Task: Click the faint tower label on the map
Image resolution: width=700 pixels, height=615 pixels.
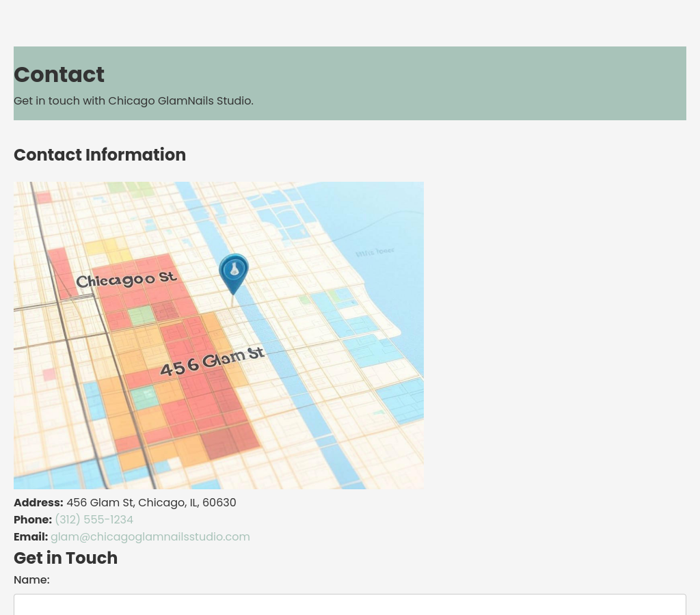Action: pyautogui.click(x=375, y=252)
